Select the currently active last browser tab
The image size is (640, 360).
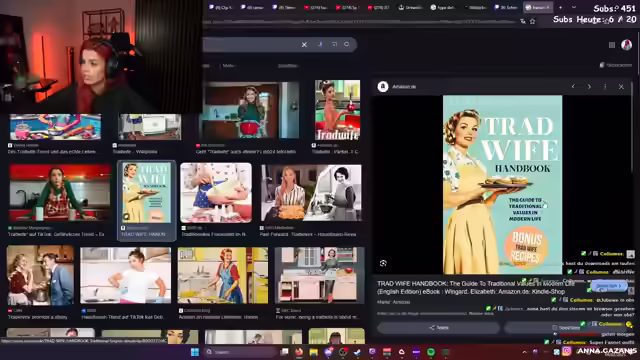coord(538,7)
